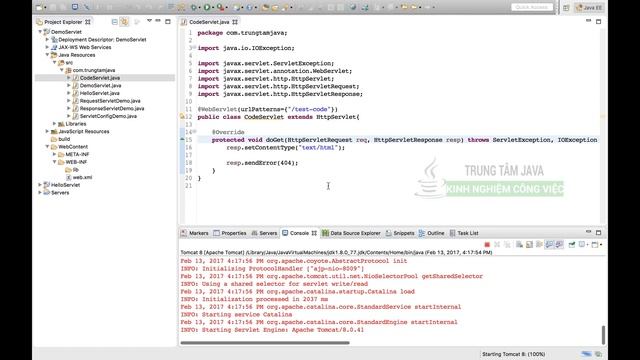Select the CodeServlet.java editor tab

(x=209, y=22)
